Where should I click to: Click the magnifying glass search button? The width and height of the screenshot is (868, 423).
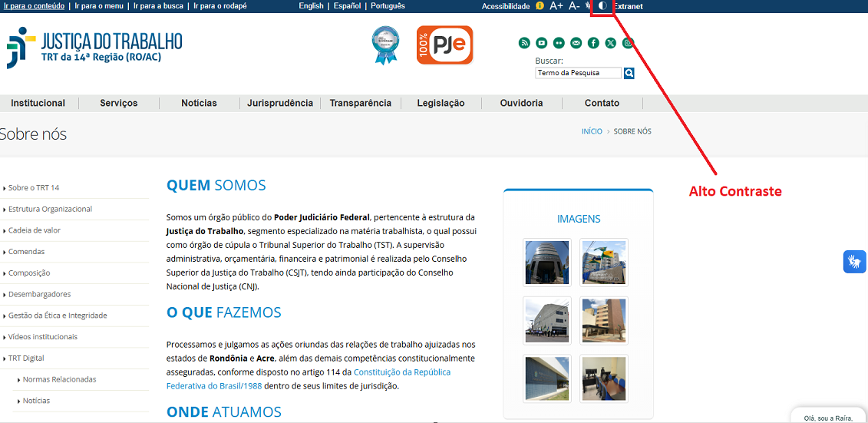(629, 73)
